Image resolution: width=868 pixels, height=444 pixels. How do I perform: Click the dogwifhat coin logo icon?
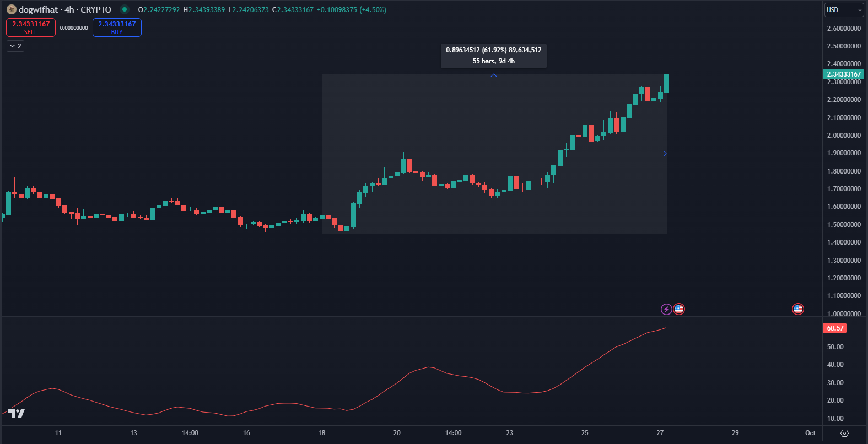pyautogui.click(x=11, y=9)
